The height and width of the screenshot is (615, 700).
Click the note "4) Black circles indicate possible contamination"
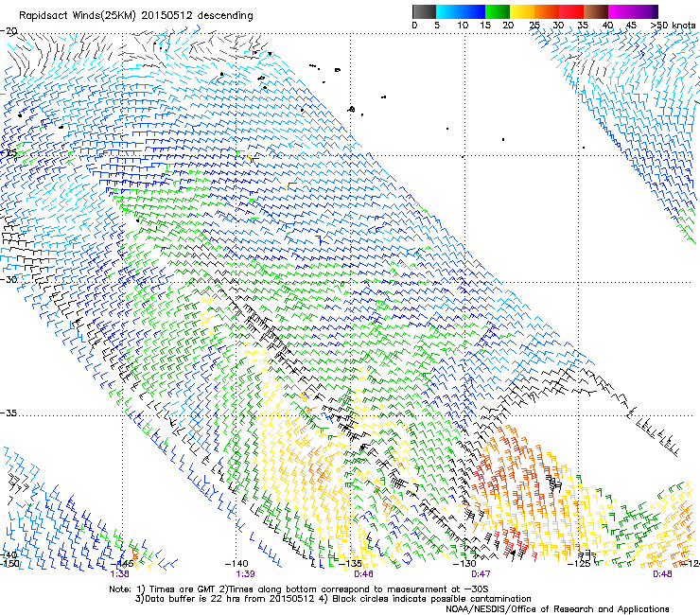[x=426, y=599]
